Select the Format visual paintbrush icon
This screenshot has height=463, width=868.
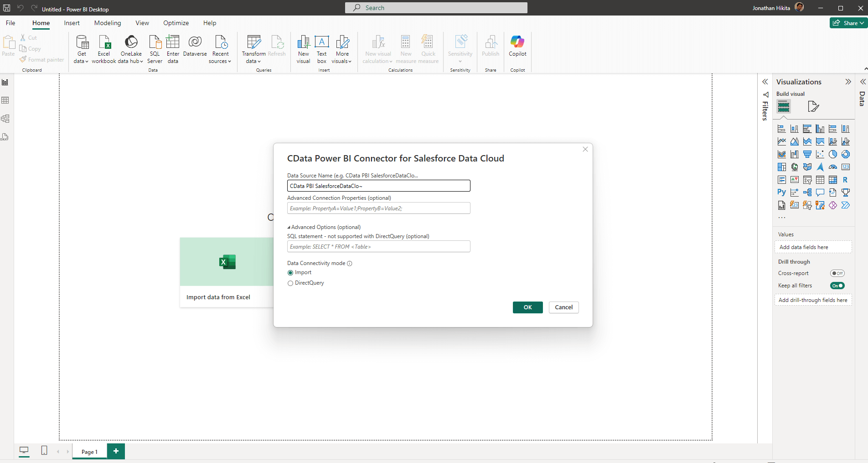pos(813,107)
